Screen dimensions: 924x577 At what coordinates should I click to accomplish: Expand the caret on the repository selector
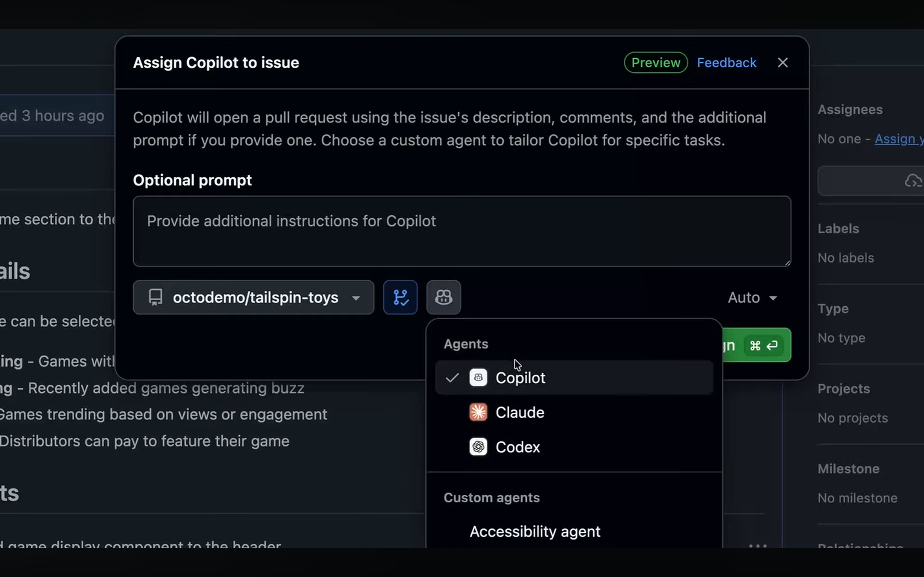pos(356,299)
